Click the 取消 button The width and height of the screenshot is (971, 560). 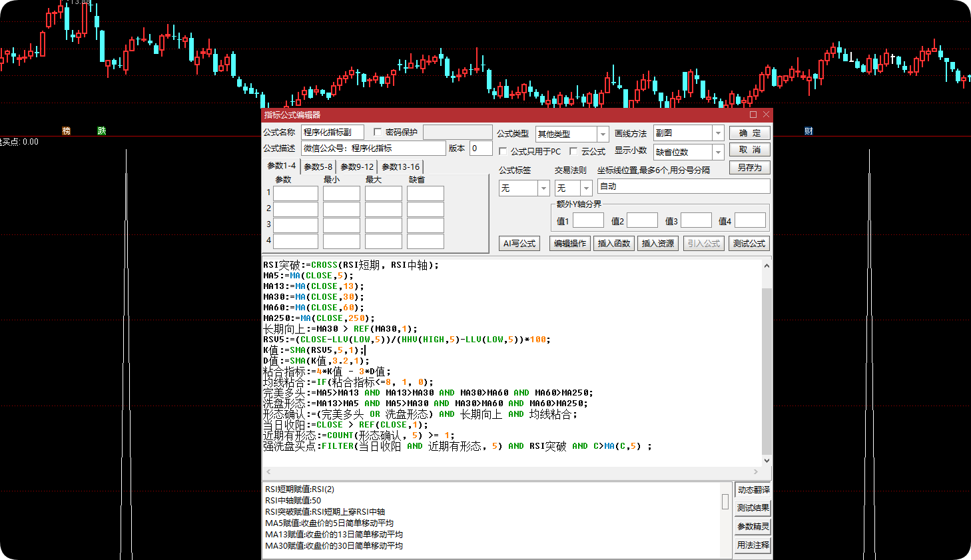pos(750,150)
